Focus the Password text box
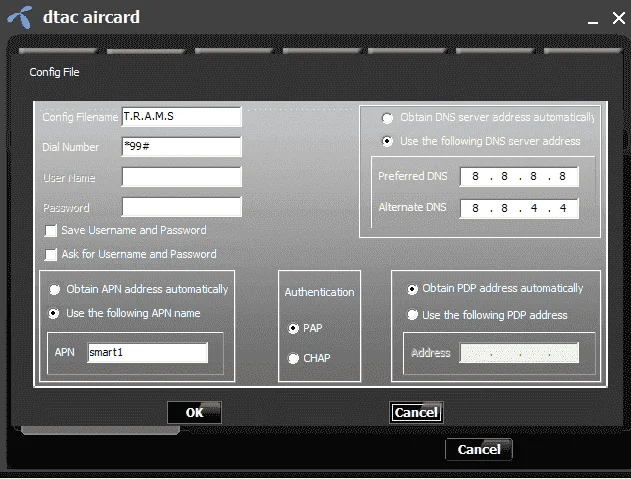 click(181, 207)
